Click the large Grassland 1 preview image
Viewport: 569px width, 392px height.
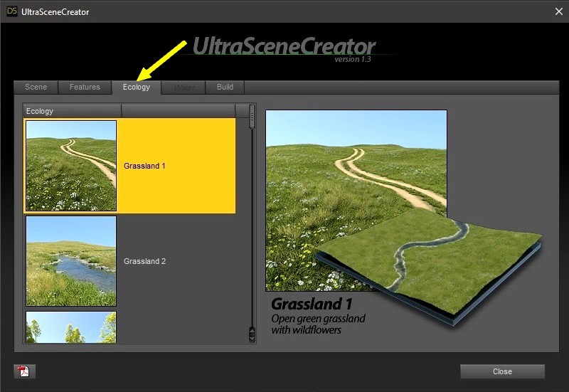pos(356,201)
